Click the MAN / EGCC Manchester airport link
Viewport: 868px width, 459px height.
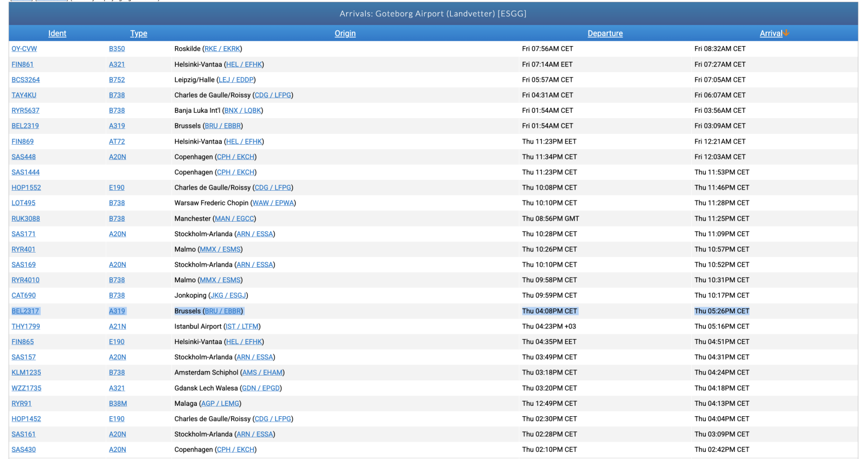(x=234, y=219)
